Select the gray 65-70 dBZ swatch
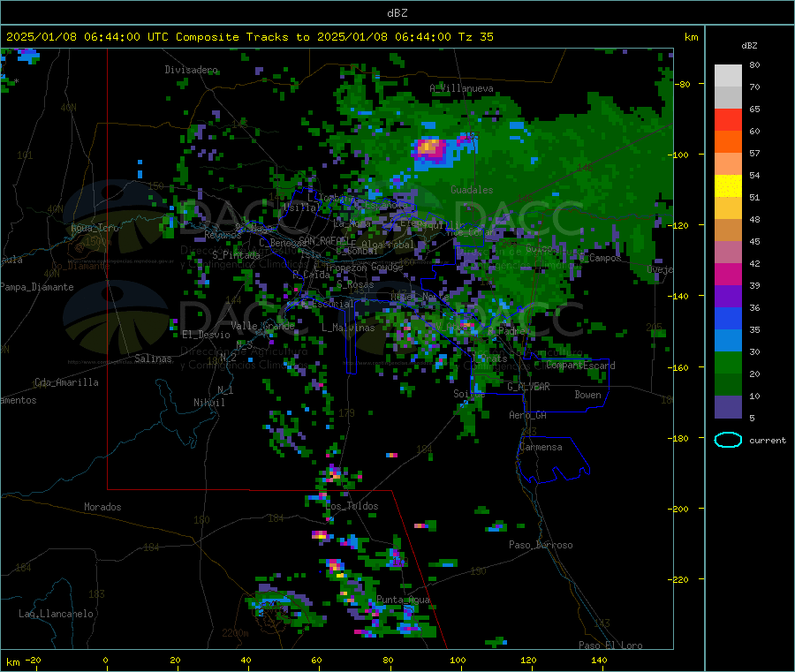Viewport: 795px width, 672px height. coord(728,98)
